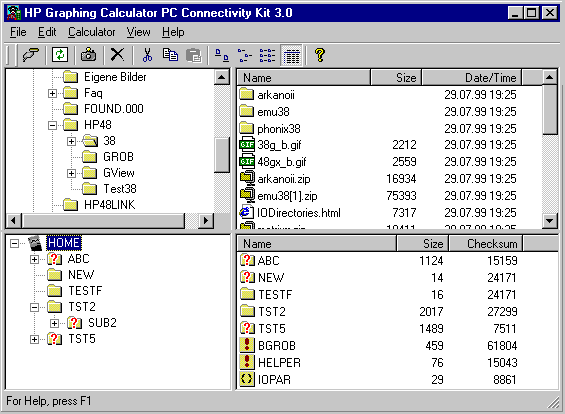565x414 pixels.
Task: Open the File menu
Action: coord(18,32)
